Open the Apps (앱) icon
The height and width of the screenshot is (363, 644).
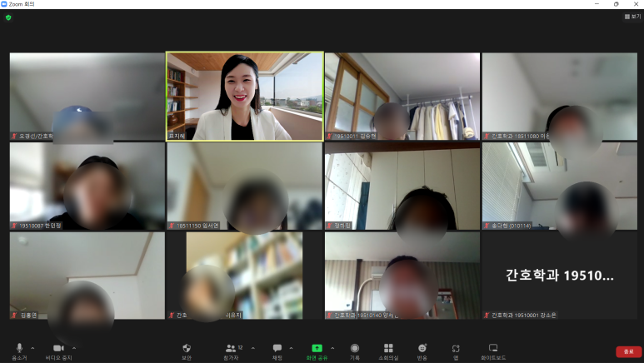[x=456, y=348]
